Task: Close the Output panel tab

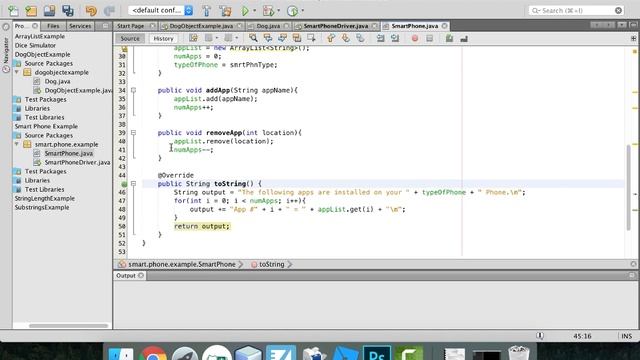Action: click(x=141, y=276)
